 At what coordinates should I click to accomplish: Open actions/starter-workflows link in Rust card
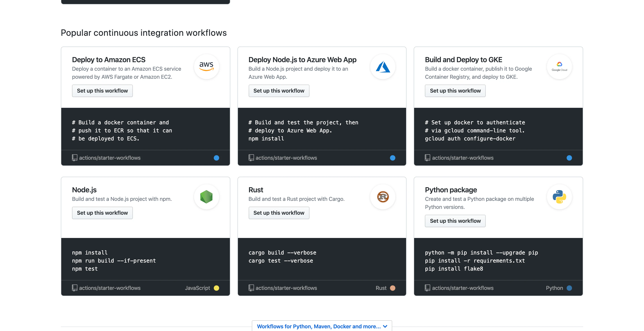(286, 288)
